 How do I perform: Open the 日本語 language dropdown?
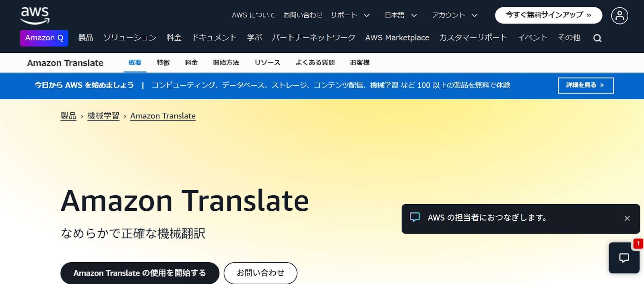click(x=401, y=15)
